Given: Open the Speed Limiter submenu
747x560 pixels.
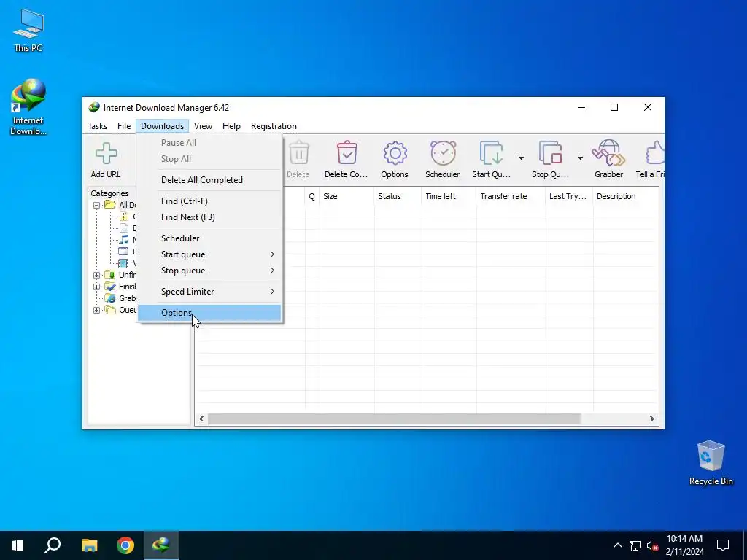Looking at the screenshot, I should tap(209, 292).
